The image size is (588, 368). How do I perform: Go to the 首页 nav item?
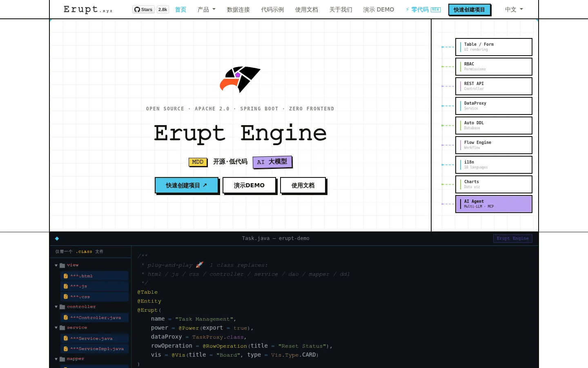180,9
